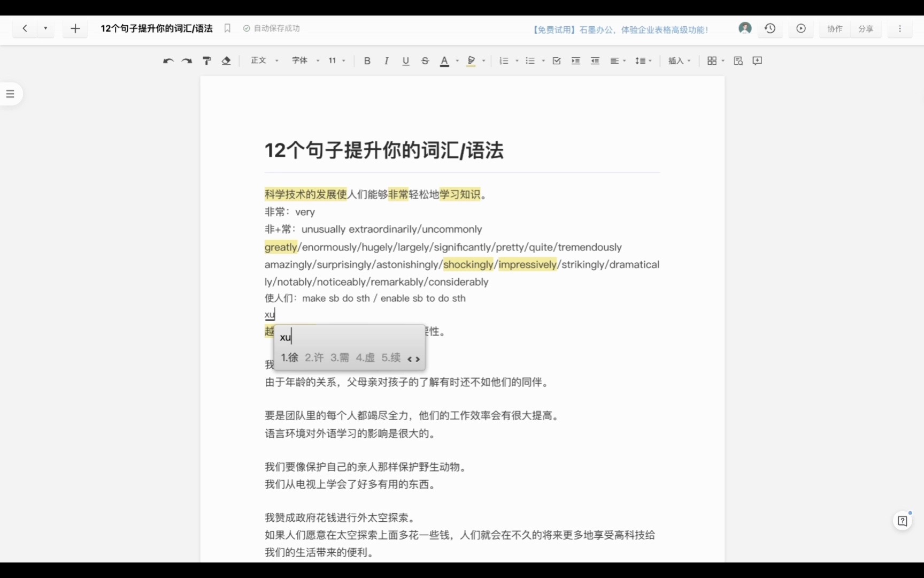View document version history
Image resolution: width=924 pixels, height=578 pixels.
tap(770, 28)
